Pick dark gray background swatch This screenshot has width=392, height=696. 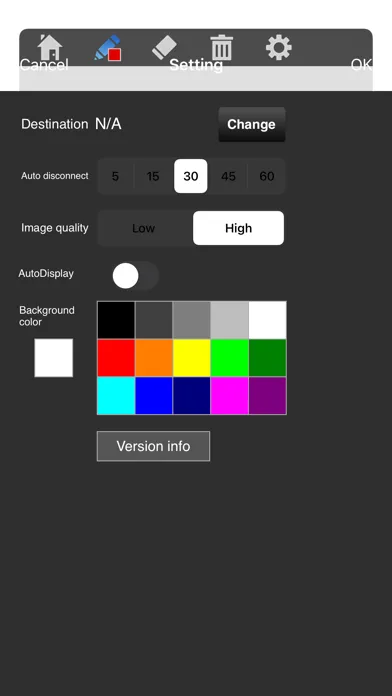tap(154, 320)
